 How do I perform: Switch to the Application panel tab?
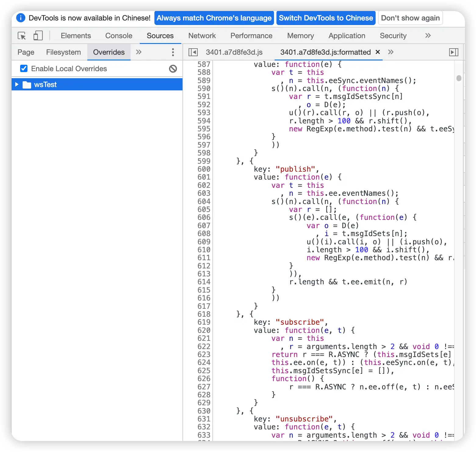point(347,36)
